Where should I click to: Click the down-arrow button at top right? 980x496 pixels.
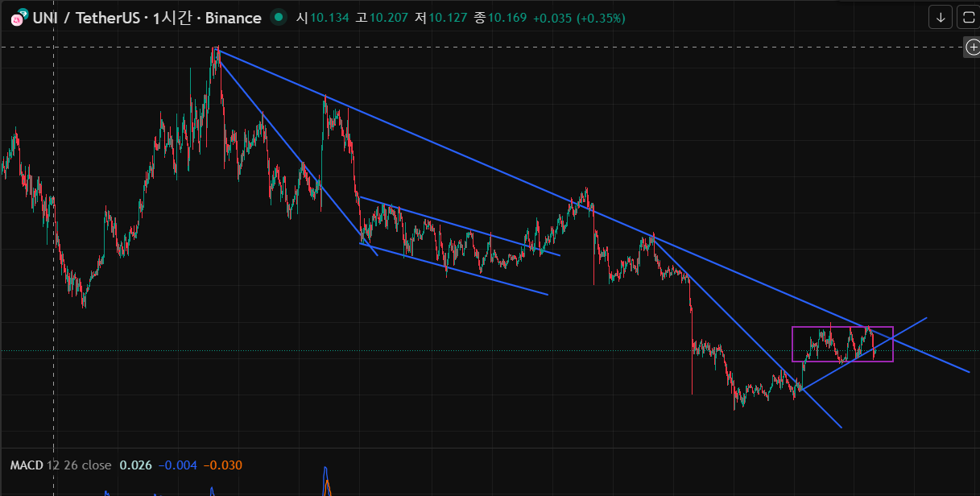point(940,17)
